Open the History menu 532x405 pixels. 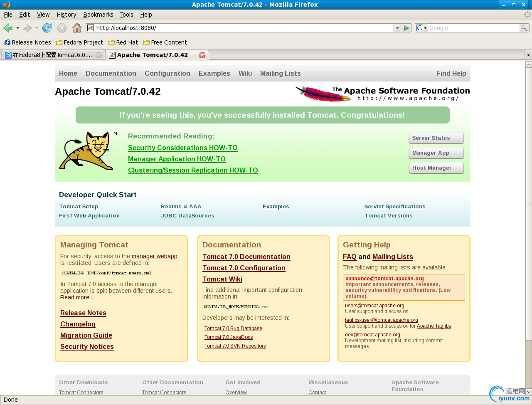coord(66,15)
